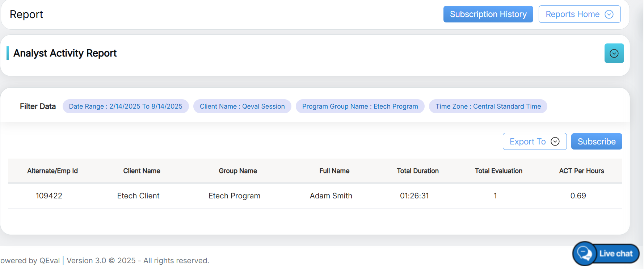Image resolution: width=644 pixels, height=269 pixels.
Task: Click employee ID 109422 in table
Action: pos(49,196)
